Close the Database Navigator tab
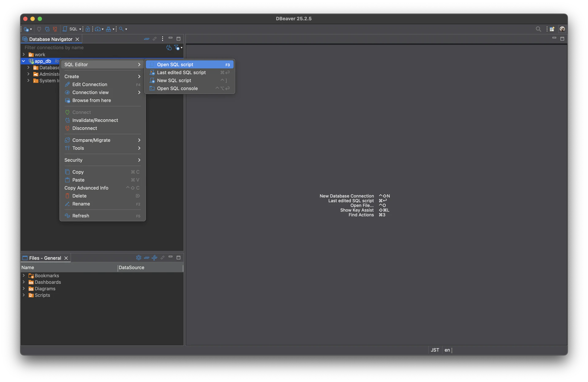The height and width of the screenshot is (382, 588). 77,39
